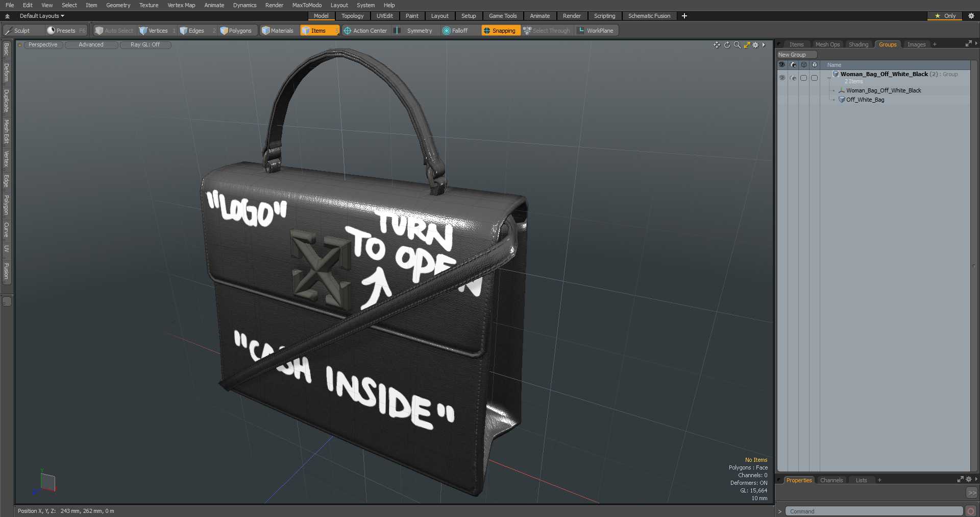This screenshot has width=980, height=517.
Task: Toggle the last checkbox in the Woman_Bag_Off_White_Black group row
Action: pos(815,78)
